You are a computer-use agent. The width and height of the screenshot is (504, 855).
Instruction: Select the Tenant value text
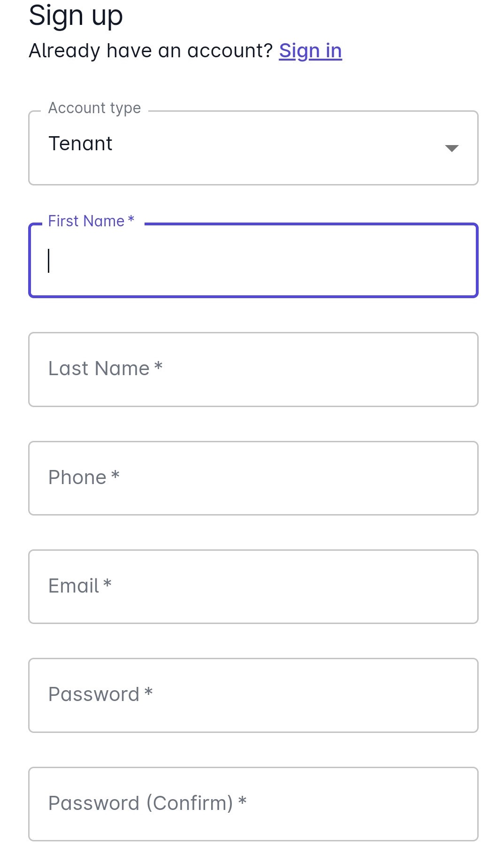pos(80,144)
